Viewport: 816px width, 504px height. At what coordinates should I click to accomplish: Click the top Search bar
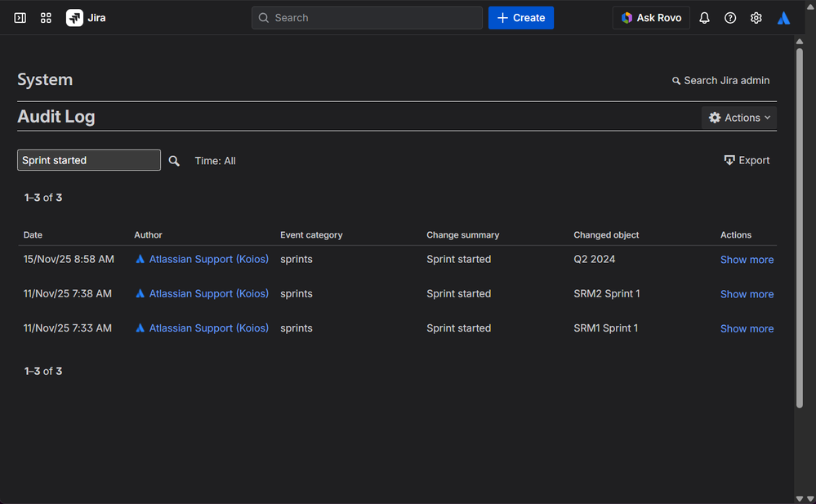(x=367, y=18)
